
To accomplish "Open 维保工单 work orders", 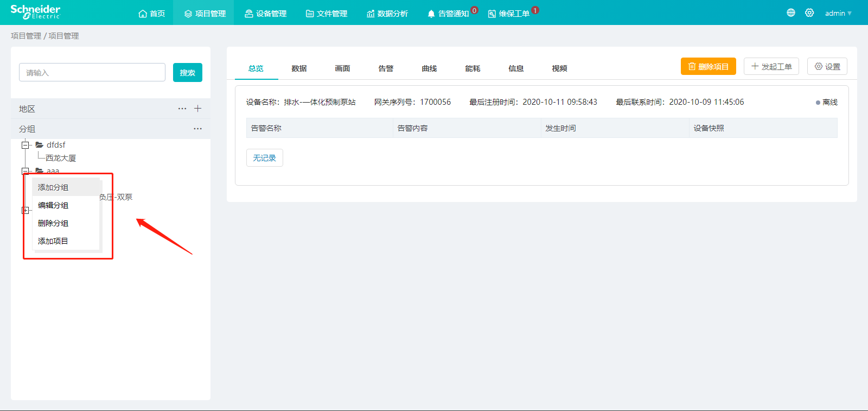I will 509,13.
